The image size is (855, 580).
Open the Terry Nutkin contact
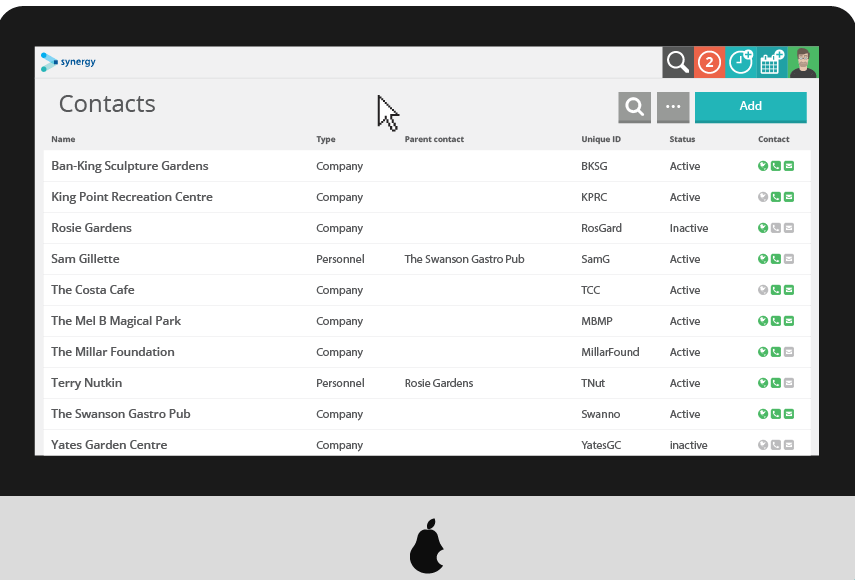pyautogui.click(x=87, y=383)
